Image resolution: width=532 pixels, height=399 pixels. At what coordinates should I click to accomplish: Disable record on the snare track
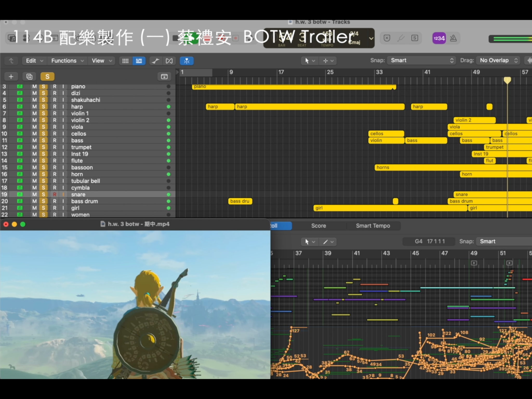55,195
